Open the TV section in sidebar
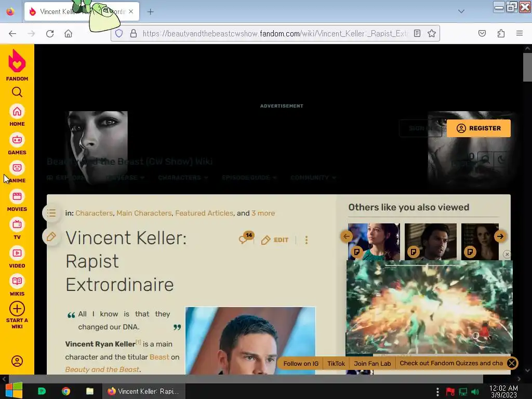 17,229
